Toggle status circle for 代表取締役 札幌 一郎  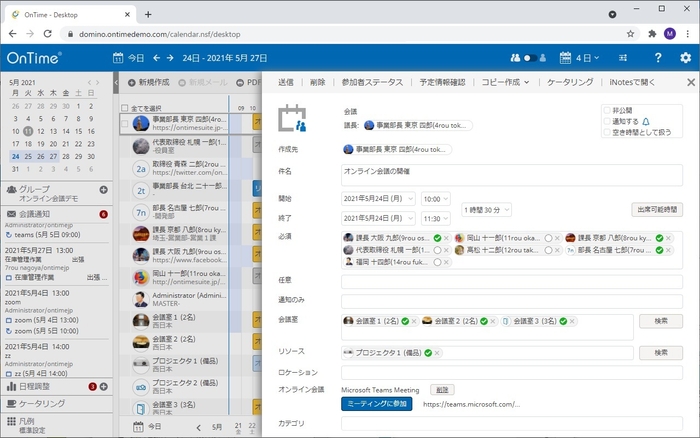pos(437,250)
